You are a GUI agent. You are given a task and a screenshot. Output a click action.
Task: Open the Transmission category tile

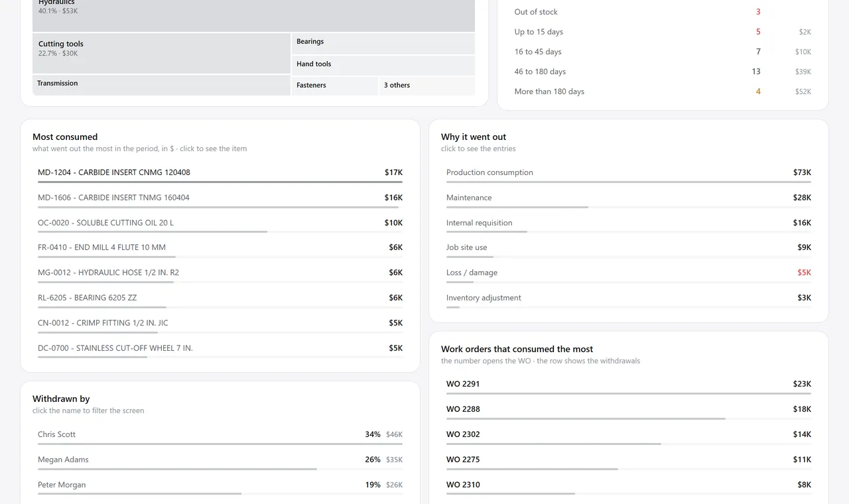coord(161,85)
